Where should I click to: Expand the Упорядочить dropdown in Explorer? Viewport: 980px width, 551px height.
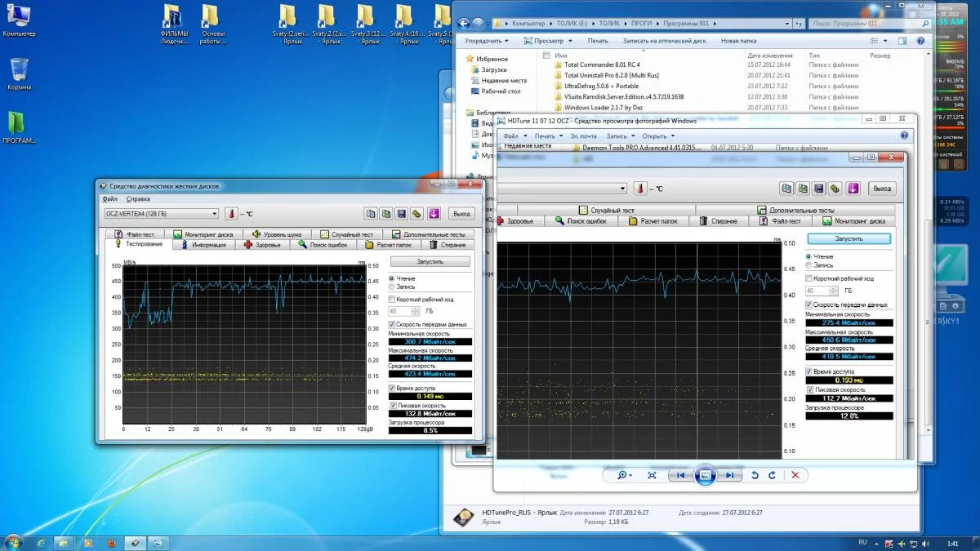pos(486,40)
